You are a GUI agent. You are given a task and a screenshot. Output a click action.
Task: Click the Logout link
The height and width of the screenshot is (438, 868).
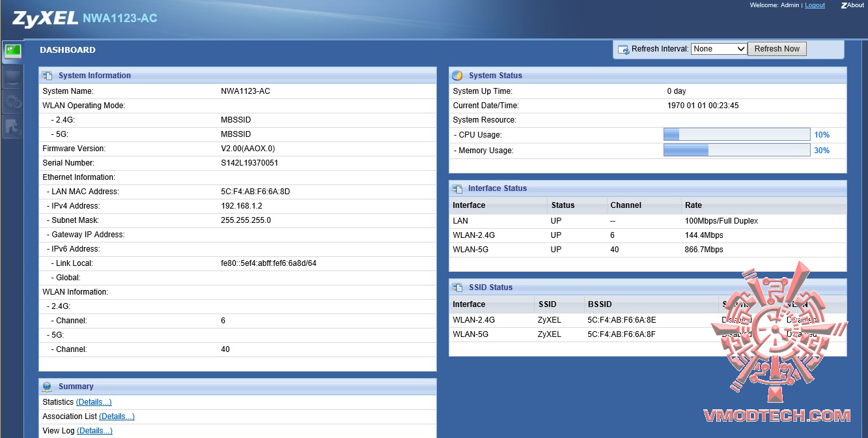click(x=815, y=5)
